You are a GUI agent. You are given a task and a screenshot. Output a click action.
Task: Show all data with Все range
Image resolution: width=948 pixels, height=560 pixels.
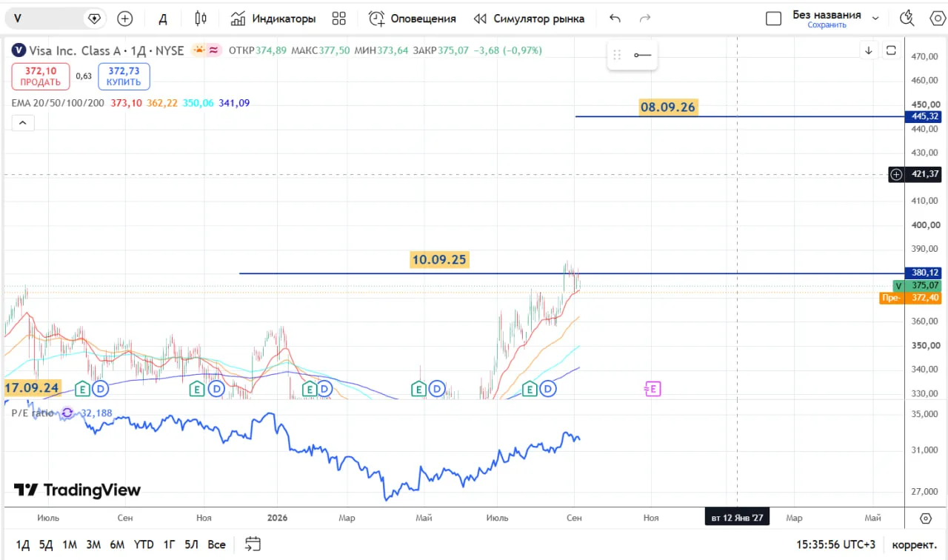click(216, 544)
